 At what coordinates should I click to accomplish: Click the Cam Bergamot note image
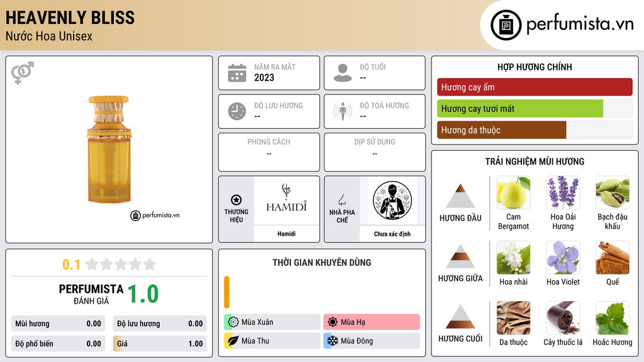point(513,192)
